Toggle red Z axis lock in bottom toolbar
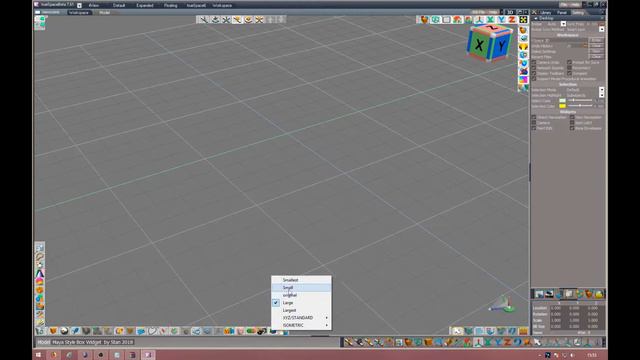This screenshot has width=640, height=360. click(x=508, y=342)
